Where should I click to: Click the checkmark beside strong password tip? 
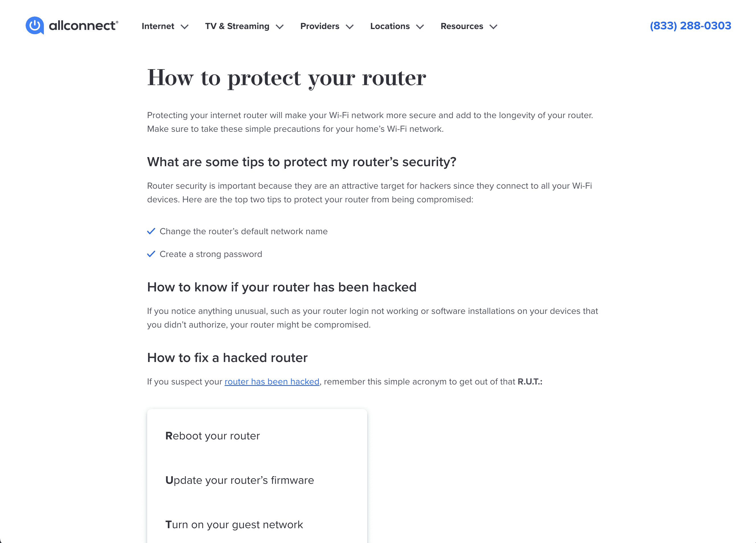[x=151, y=254]
